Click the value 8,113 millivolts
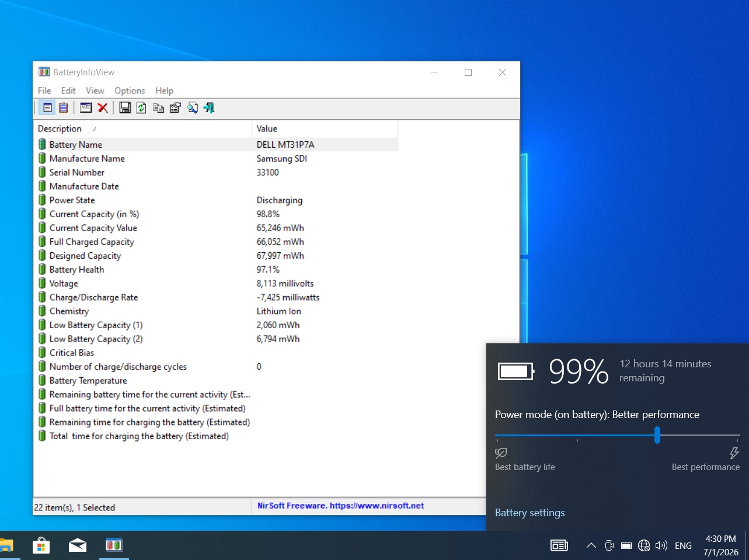The width and height of the screenshot is (749, 560). pos(285,283)
